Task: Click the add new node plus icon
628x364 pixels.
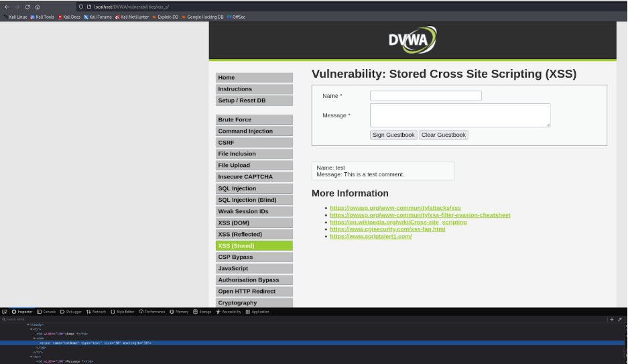Action: click(612, 320)
